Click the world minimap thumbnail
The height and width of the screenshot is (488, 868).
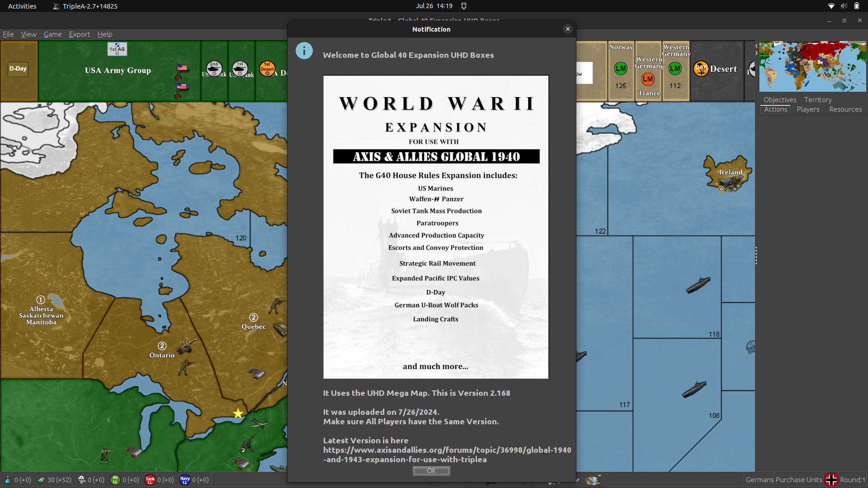click(x=812, y=66)
